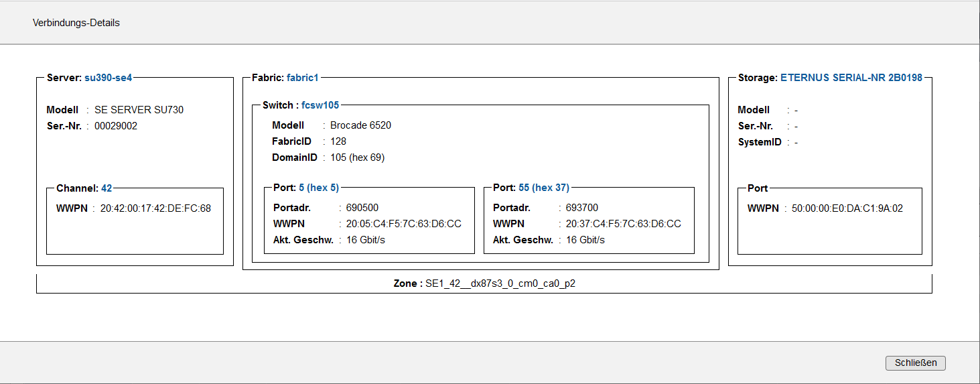The width and height of the screenshot is (980, 384).
Task: Click the Channel 42 link
Action: [x=107, y=188]
